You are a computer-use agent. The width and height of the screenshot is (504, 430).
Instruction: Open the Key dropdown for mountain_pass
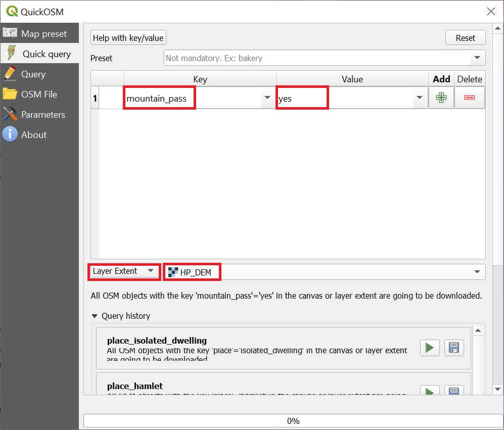click(x=267, y=98)
